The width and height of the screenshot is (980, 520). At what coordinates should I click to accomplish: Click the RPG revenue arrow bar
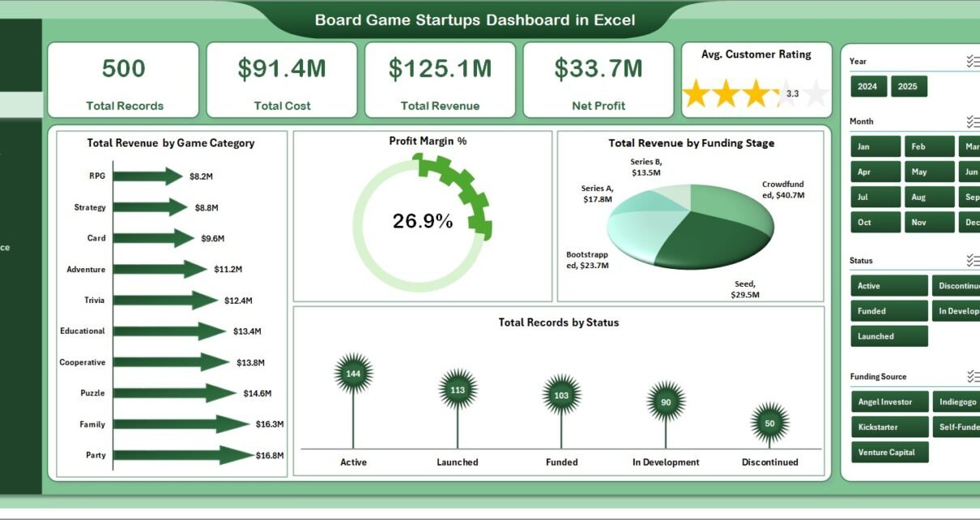click(149, 177)
